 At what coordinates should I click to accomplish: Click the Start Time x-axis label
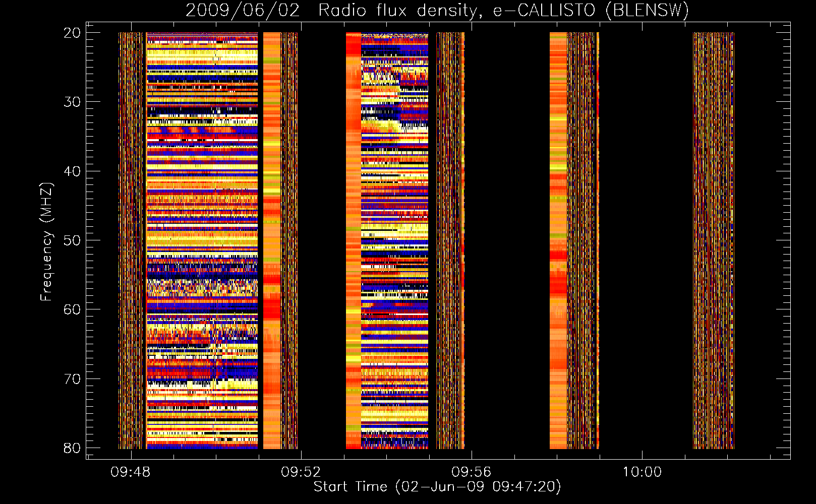(437, 487)
